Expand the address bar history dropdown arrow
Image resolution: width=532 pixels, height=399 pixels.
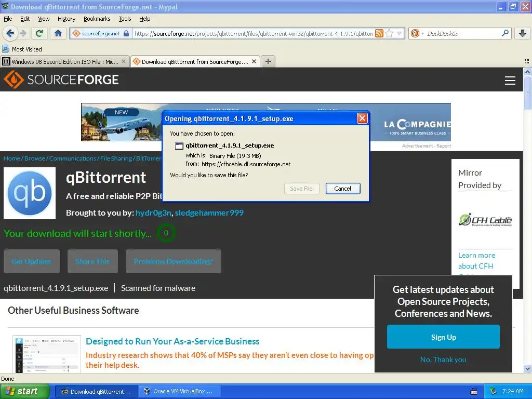(400, 33)
